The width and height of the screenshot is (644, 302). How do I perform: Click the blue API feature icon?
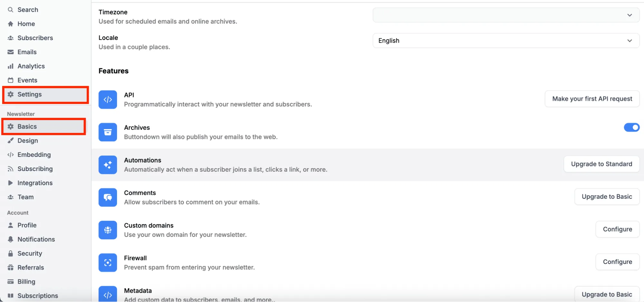pyautogui.click(x=108, y=100)
